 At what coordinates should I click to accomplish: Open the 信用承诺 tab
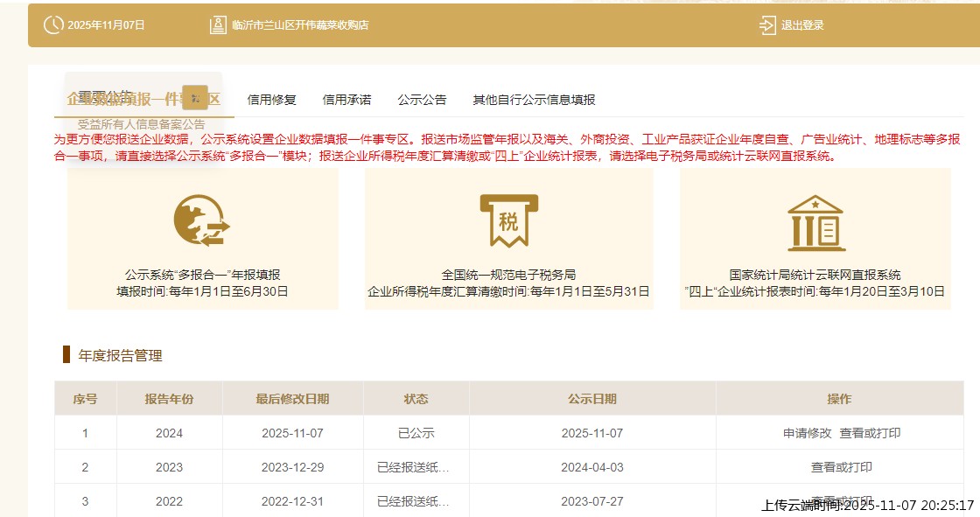tap(348, 100)
